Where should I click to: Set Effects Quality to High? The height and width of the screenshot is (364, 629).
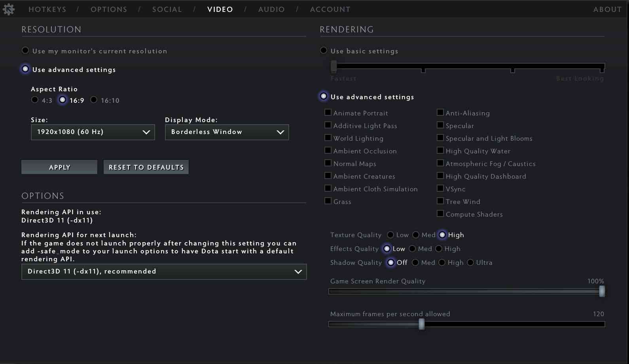(439, 249)
